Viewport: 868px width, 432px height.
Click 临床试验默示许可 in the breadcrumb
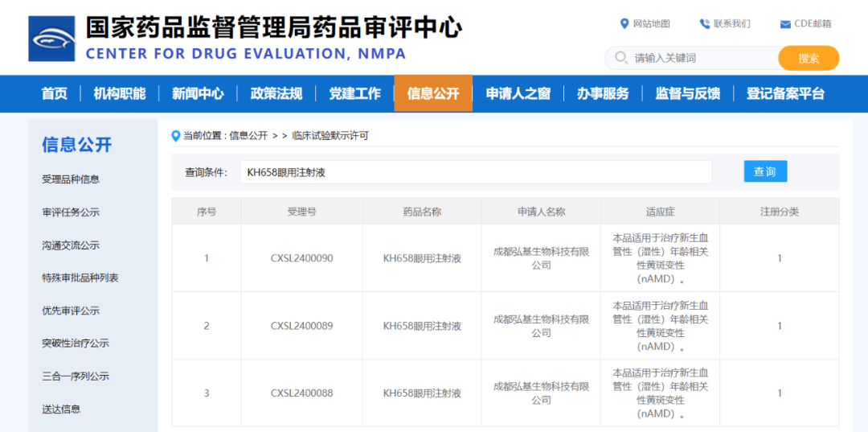pos(330,136)
